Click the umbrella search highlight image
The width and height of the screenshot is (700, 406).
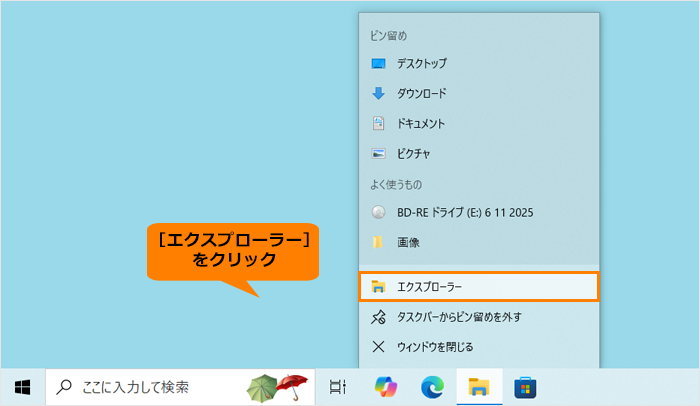[x=277, y=386]
